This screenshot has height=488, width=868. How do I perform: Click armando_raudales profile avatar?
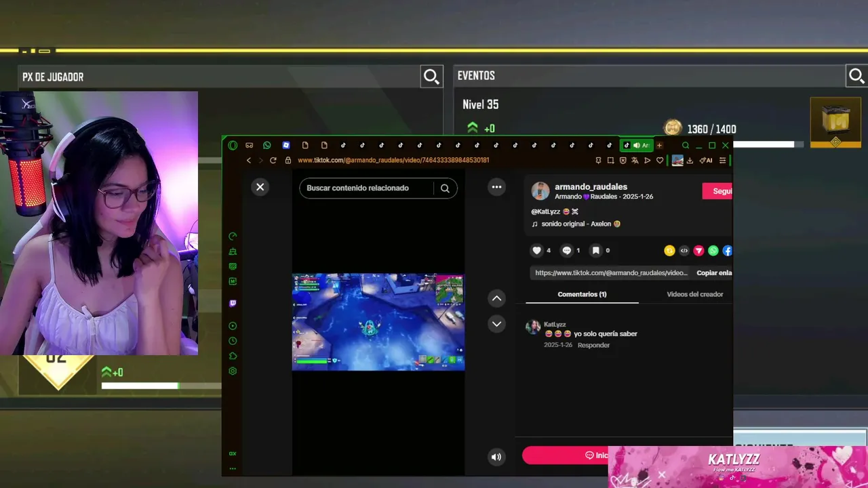tap(540, 191)
